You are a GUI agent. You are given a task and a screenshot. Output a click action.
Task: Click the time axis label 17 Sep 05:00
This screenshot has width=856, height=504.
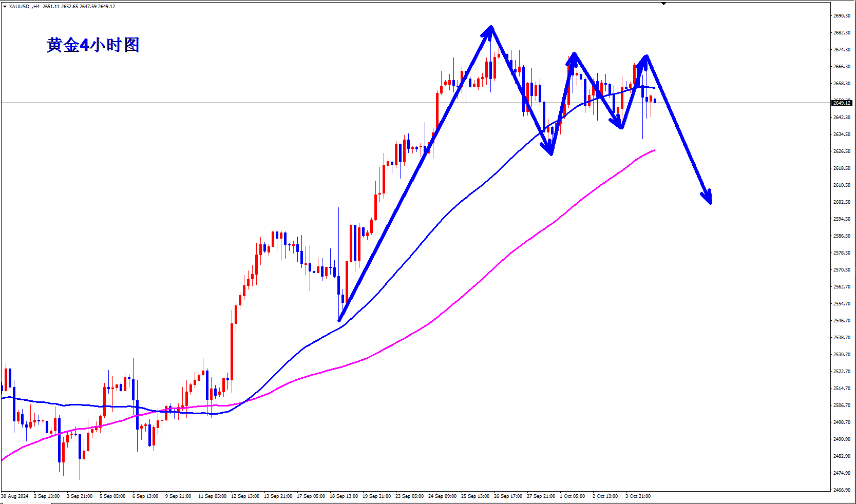click(x=311, y=496)
